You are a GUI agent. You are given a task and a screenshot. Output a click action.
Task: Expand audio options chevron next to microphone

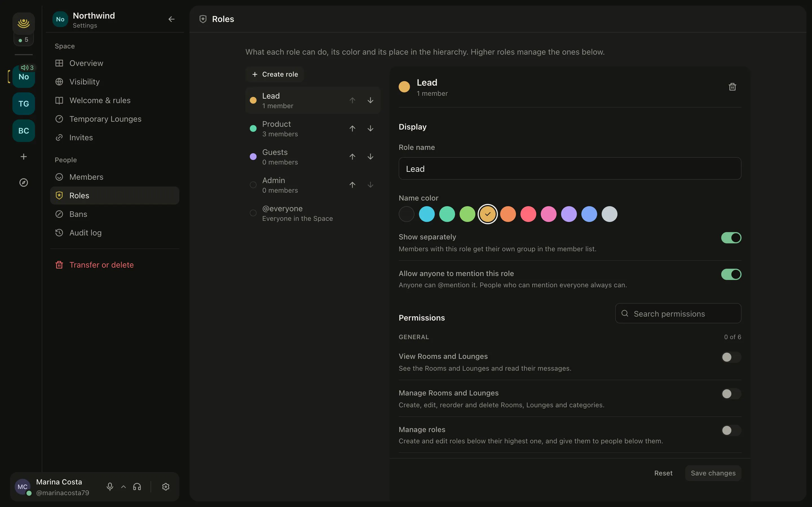tap(123, 486)
